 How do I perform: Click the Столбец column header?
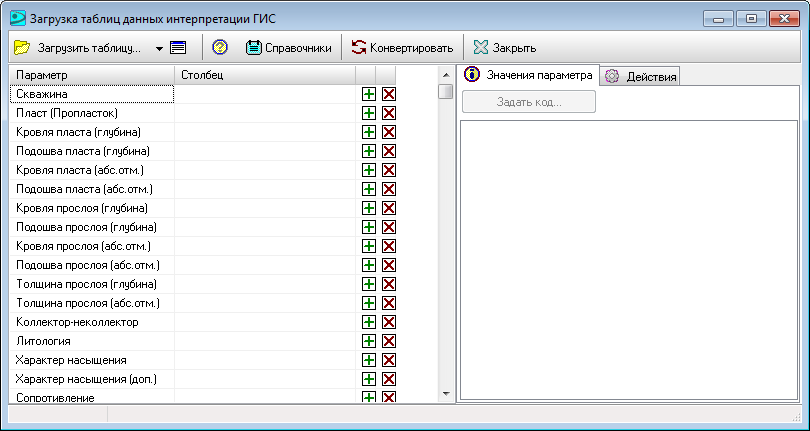[x=265, y=75]
